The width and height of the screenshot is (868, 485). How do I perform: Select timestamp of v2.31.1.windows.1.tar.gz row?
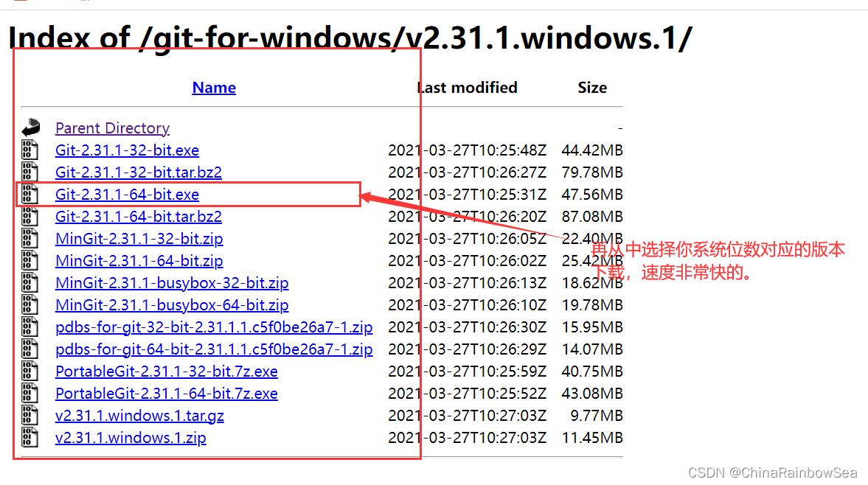pyautogui.click(x=468, y=415)
